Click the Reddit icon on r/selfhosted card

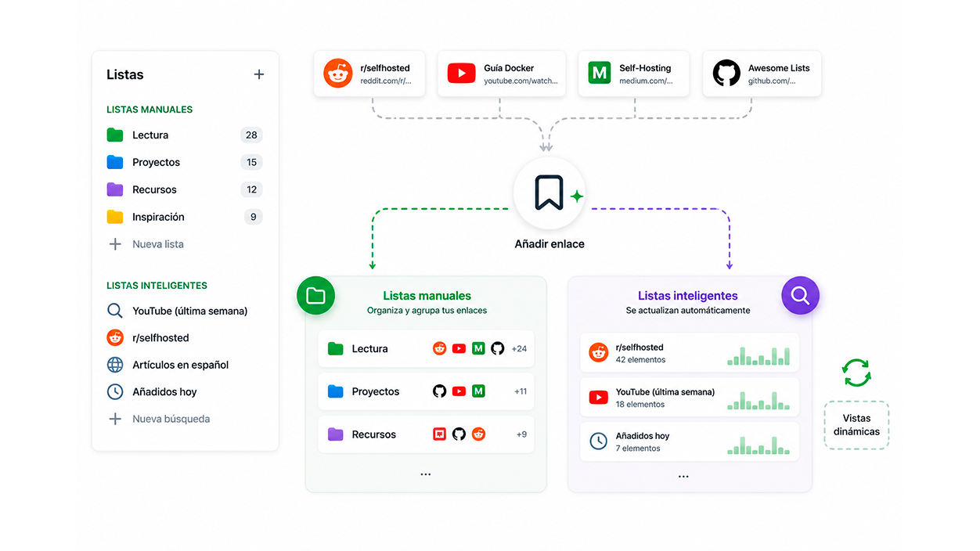click(x=338, y=74)
